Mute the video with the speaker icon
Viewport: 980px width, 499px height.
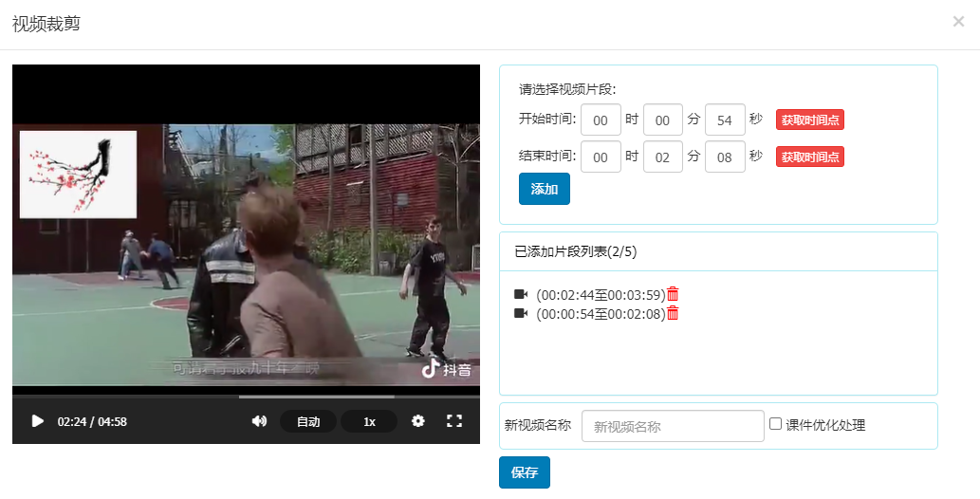[259, 421]
